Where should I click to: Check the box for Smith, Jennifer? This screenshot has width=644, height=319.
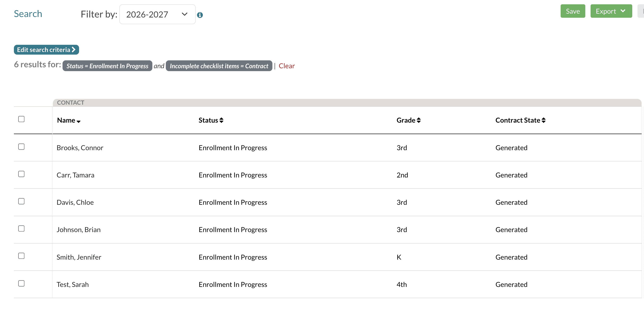point(22,256)
